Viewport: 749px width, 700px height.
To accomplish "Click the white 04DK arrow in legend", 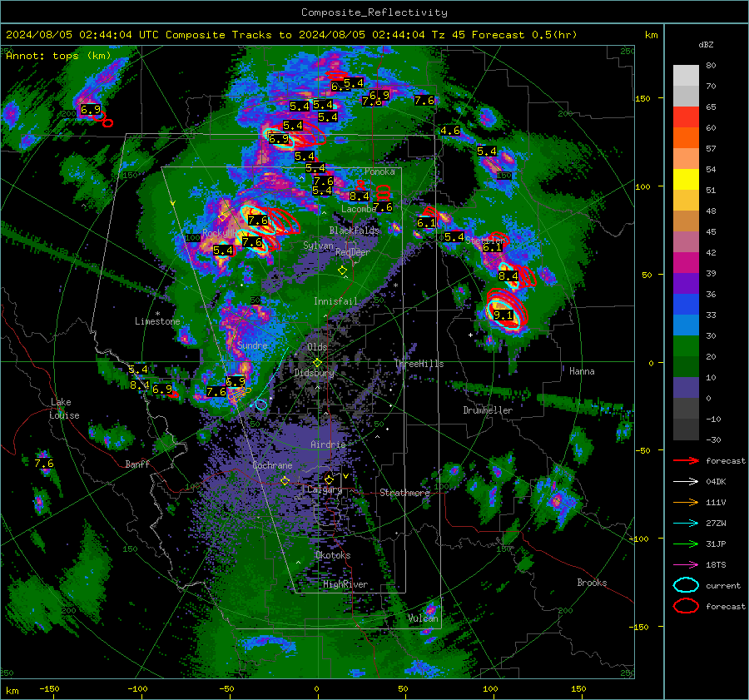I will click(686, 482).
